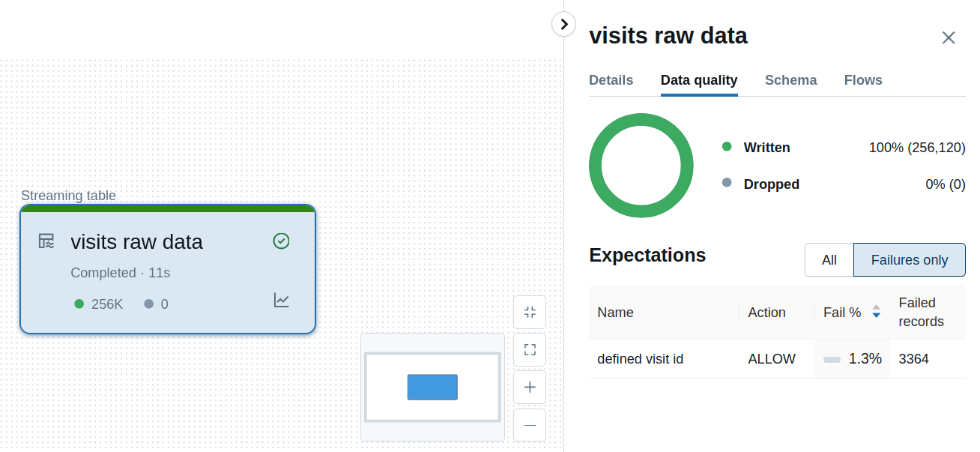Click the Name column header
Image resolution: width=980 pixels, height=452 pixels.
(615, 313)
